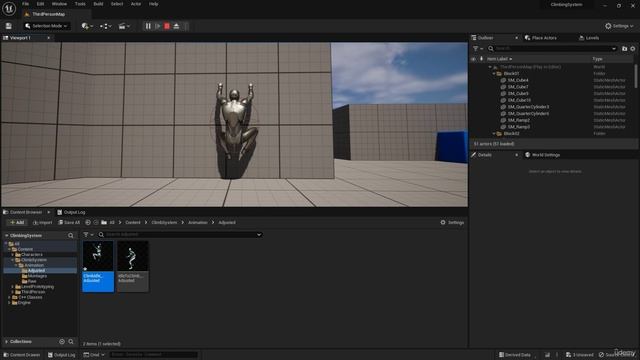Image resolution: width=640 pixels, height=360 pixels.
Task: Open the Tools menu
Action: [80, 4]
